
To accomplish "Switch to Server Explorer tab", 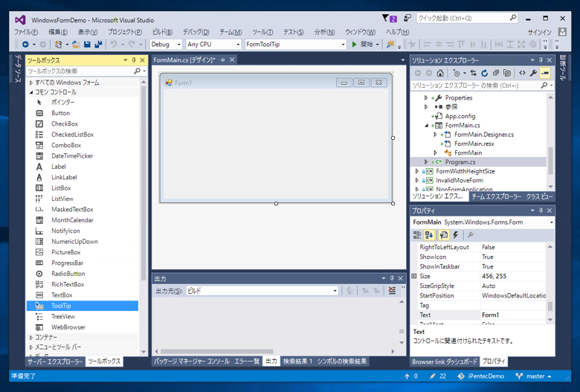I will (x=55, y=362).
